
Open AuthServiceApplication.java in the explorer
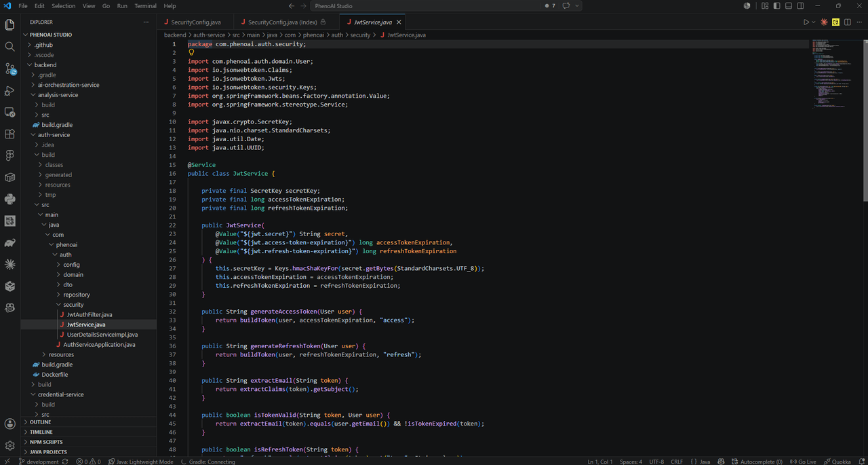(99, 345)
